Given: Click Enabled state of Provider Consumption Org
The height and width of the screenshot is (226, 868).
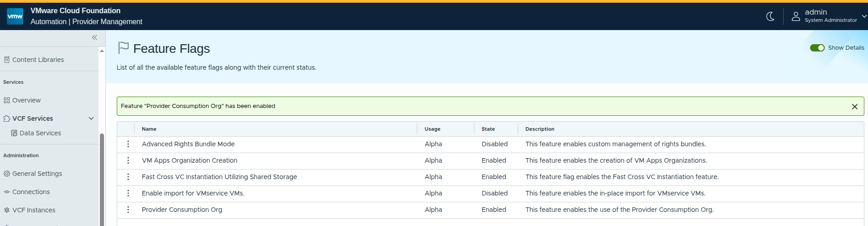Looking at the screenshot, I should (x=494, y=210).
